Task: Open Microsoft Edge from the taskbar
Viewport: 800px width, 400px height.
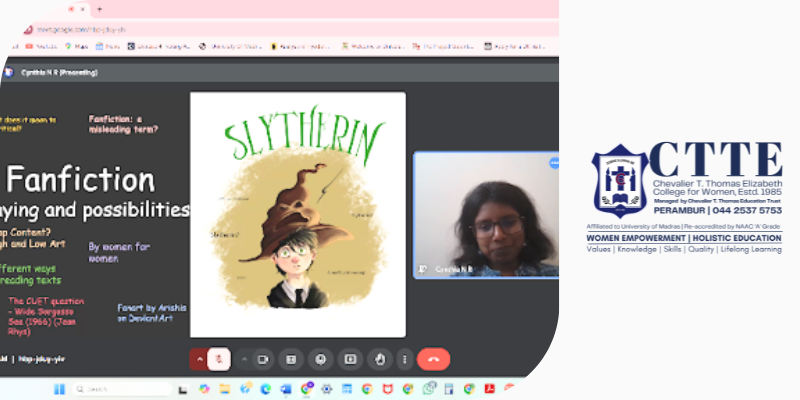Action: pyautogui.click(x=265, y=389)
